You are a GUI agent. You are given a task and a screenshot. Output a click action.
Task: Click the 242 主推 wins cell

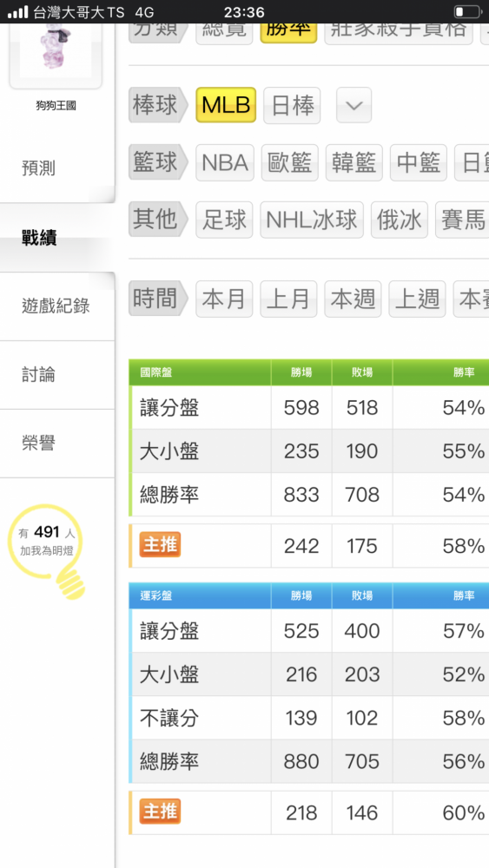pos(301,546)
